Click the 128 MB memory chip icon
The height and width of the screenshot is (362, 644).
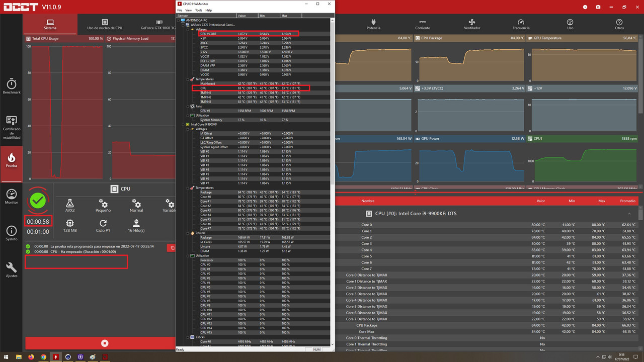coord(70,223)
